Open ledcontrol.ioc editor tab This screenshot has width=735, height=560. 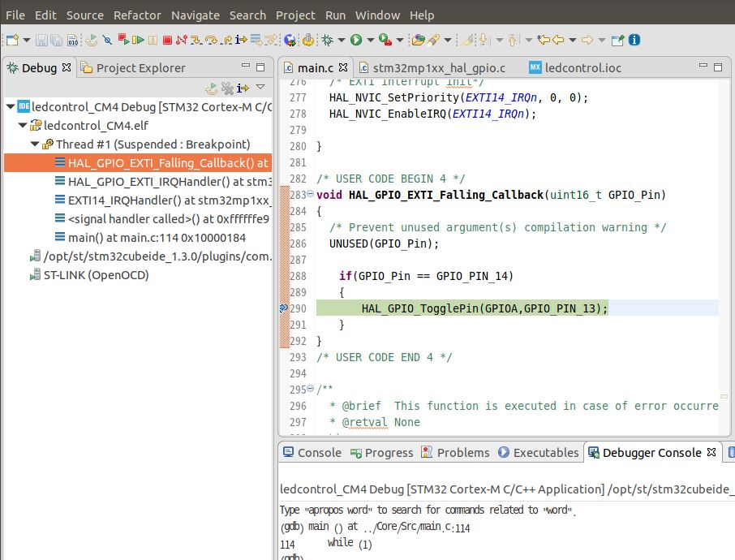(576, 68)
